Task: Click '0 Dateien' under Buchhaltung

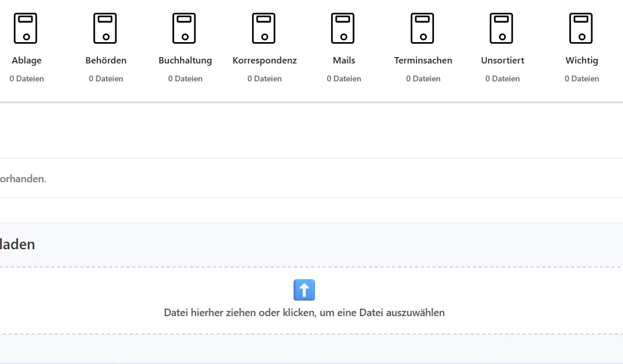Action: tap(185, 78)
